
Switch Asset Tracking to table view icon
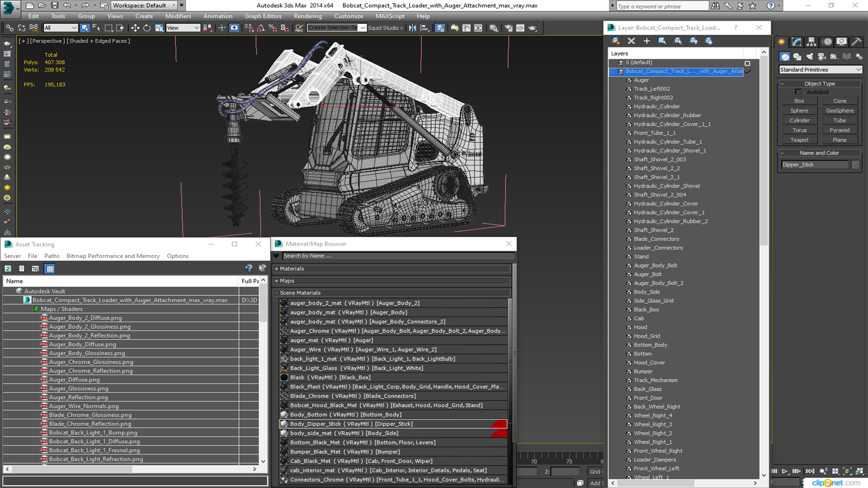pos(50,269)
